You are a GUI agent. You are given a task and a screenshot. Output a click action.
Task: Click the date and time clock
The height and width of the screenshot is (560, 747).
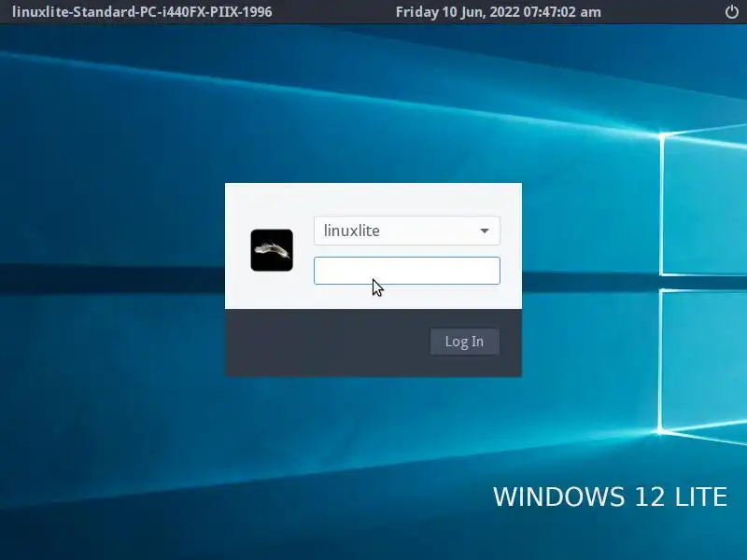point(499,12)
